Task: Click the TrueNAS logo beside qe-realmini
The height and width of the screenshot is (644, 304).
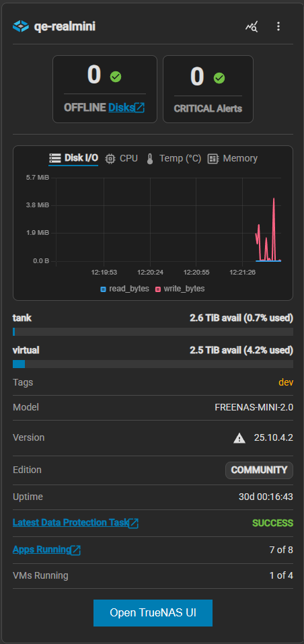Action: click(x=20, y=27)
